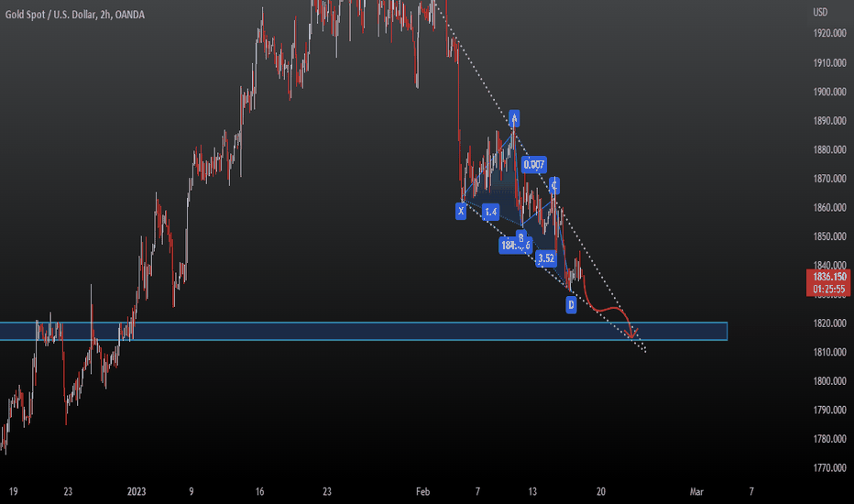
Task: Click the 16 date label on time axis
Action: [260, 491]
